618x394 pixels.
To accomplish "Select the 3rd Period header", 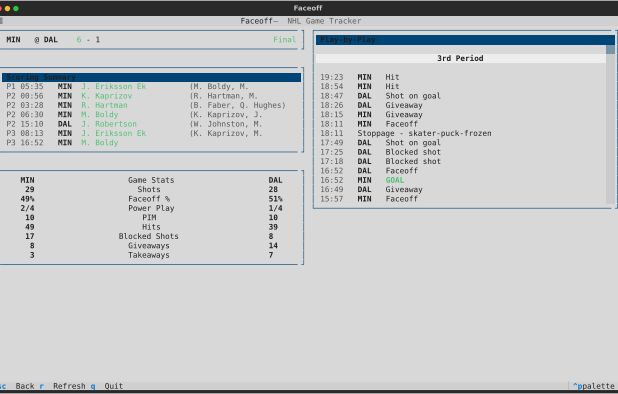I will pos(460,58).
